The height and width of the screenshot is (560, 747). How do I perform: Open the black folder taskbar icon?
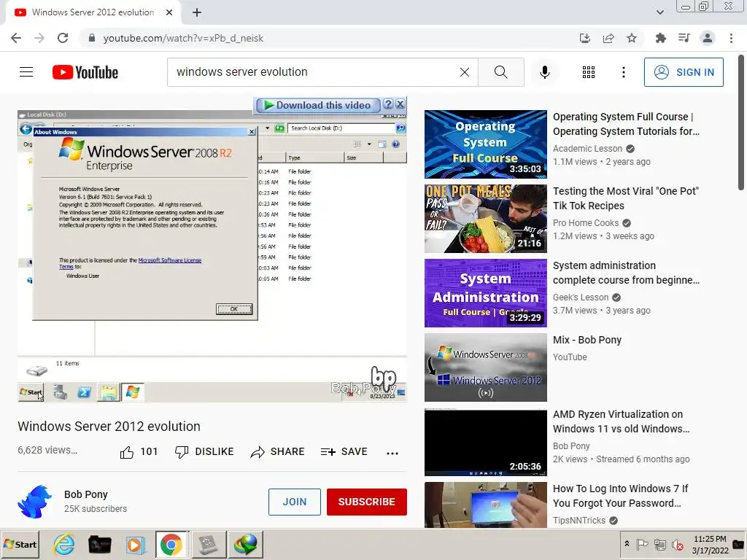point(99,544)
